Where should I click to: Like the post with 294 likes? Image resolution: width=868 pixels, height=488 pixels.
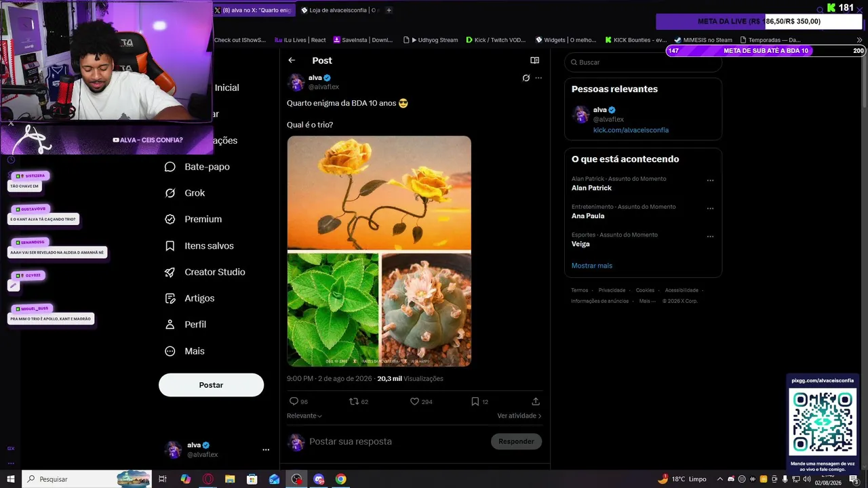(421, 401)
